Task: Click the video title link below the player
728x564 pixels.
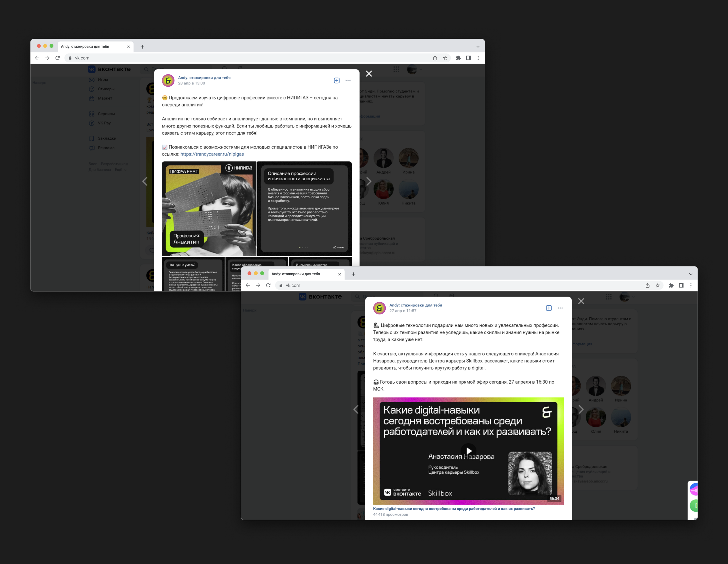Action: (454, 509)
